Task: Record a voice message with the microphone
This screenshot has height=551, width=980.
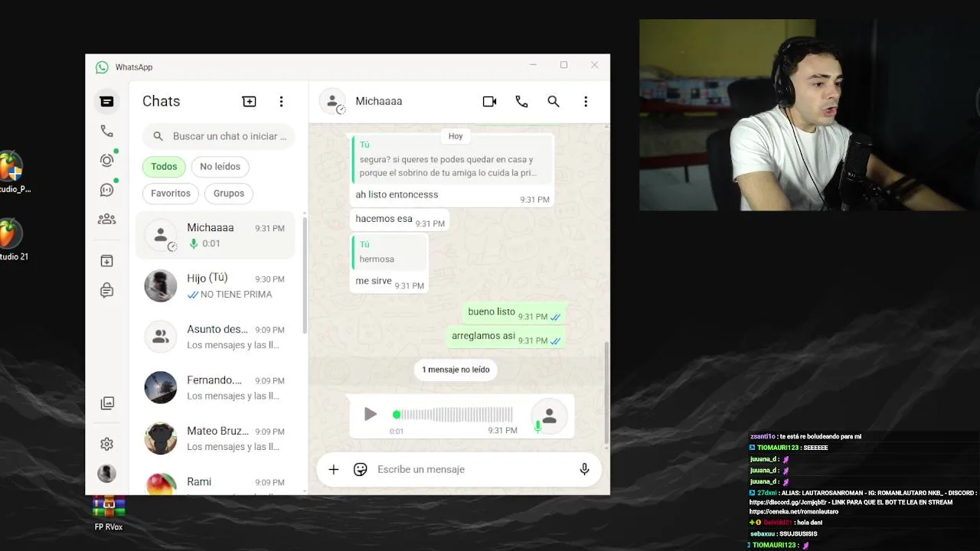Action: (x=584, y=469)
